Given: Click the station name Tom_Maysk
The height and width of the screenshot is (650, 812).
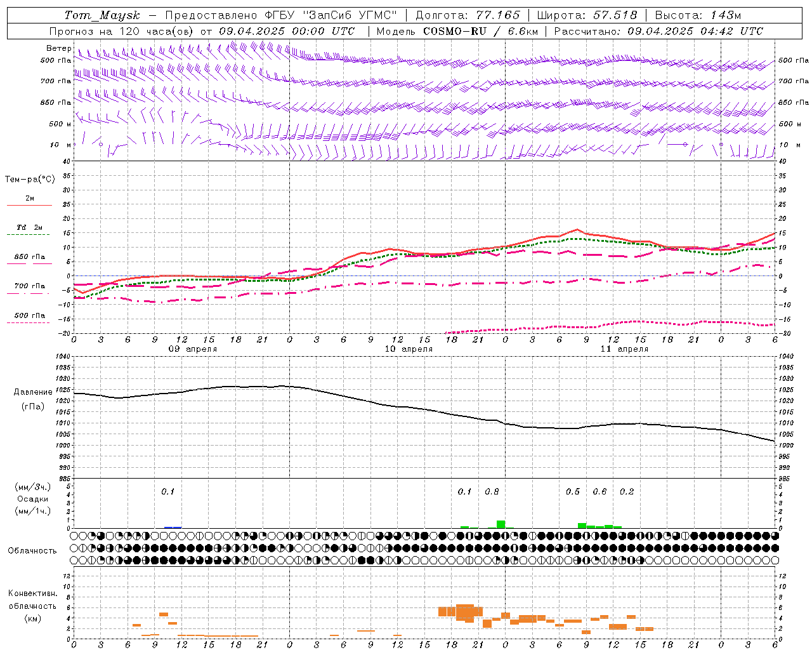Looking at the screenshot, I should (102, 15).
